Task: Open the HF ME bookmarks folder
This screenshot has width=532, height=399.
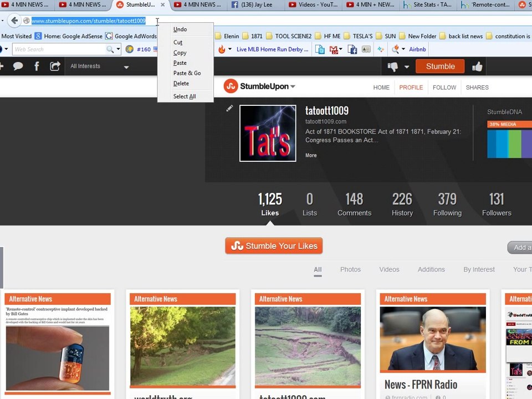Action: (328, 37)
